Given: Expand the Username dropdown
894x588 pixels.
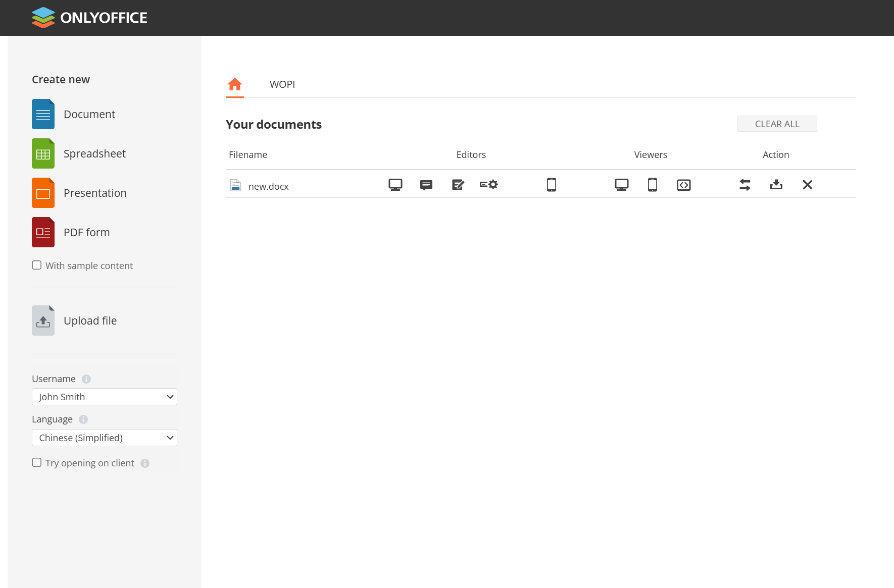Looking at the screenshot, I should coord(104,397).
